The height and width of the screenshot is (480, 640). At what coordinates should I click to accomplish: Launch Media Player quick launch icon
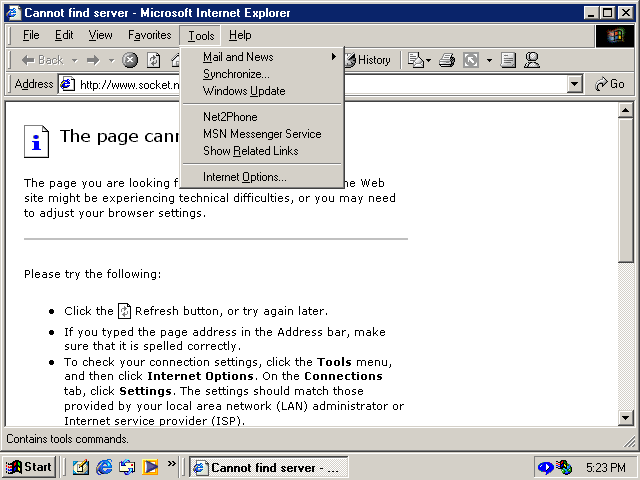pos(150,467)
